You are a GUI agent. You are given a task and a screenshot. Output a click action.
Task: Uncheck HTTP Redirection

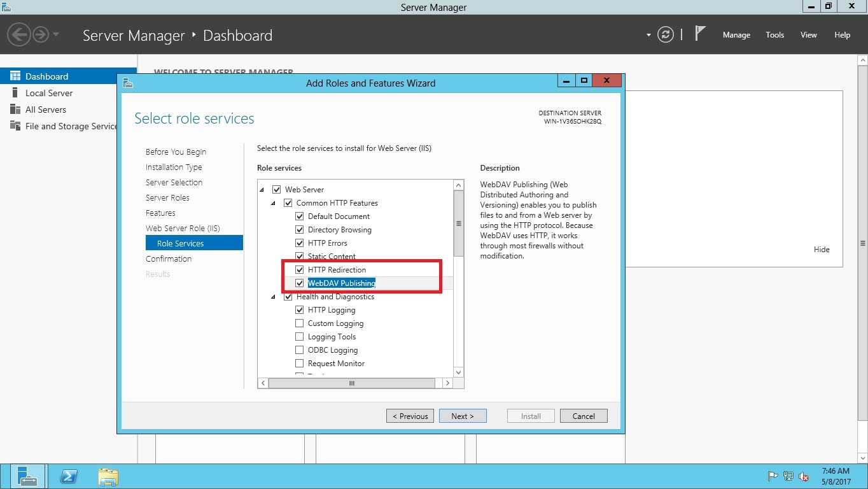click(x=299, y=270)
